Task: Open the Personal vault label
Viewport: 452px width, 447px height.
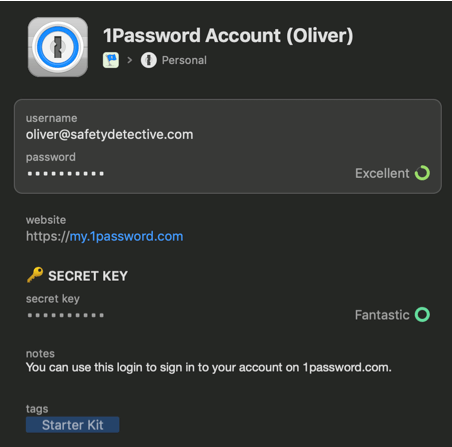Action: coord(184,60)
